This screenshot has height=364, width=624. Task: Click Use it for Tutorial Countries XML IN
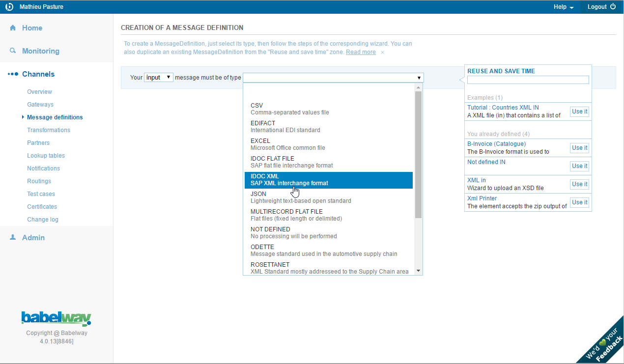[x=579, y=112]
